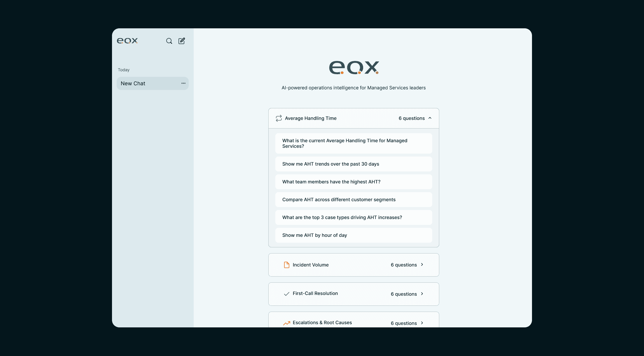Click 'top 3 case types' question

click(x=353, y=218)
